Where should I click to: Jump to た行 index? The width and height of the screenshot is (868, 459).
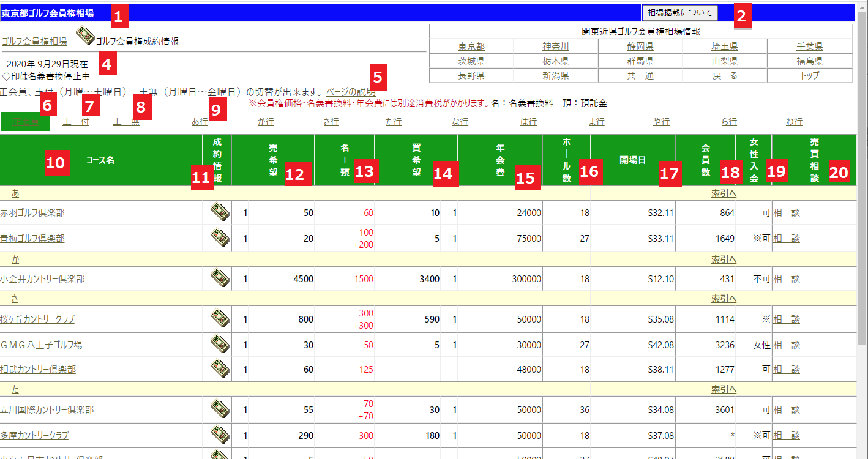tap(394, 122)
